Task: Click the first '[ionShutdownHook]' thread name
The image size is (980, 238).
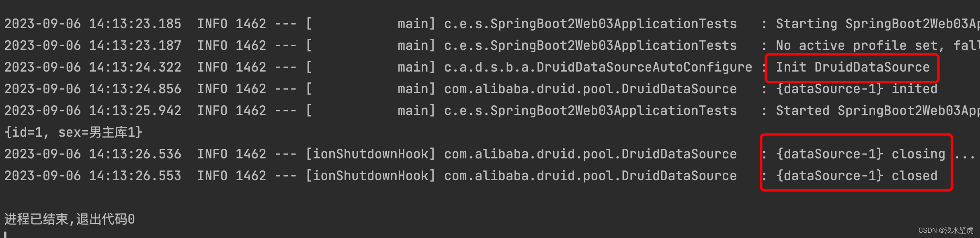Action: pyautogui.click(x=370, y=154)
